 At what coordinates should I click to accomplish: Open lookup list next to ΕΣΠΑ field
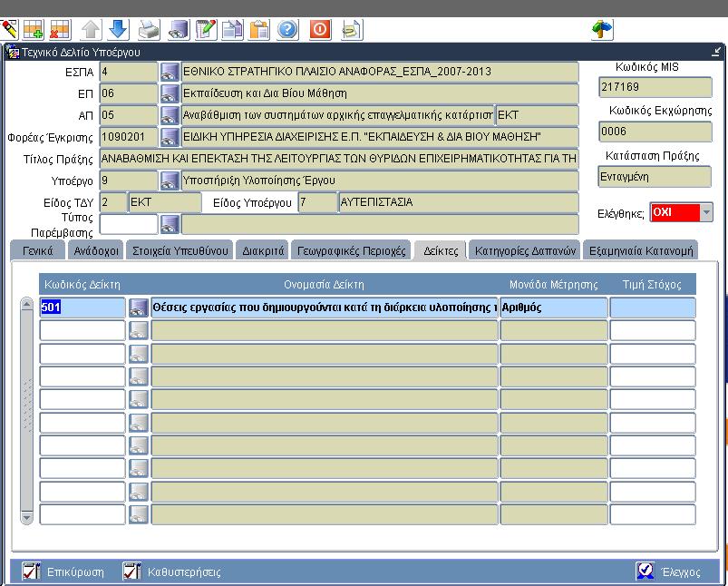pyautogui.click(x=170, y=72)
